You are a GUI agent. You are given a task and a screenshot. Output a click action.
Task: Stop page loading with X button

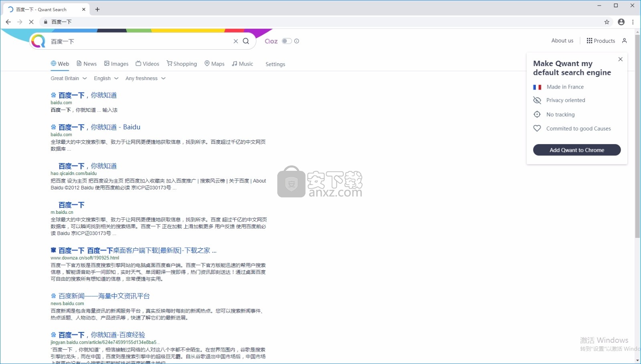tap(31, 22)
